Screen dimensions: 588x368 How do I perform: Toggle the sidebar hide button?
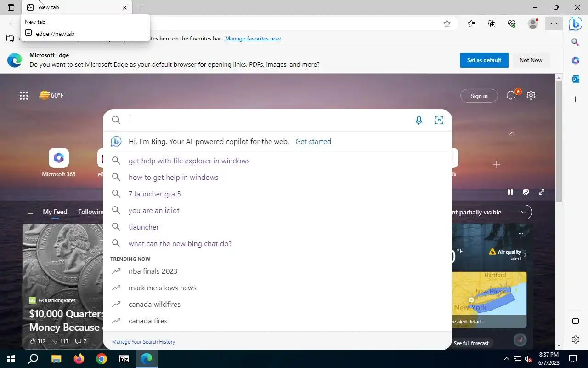click(x=575, y=321)
